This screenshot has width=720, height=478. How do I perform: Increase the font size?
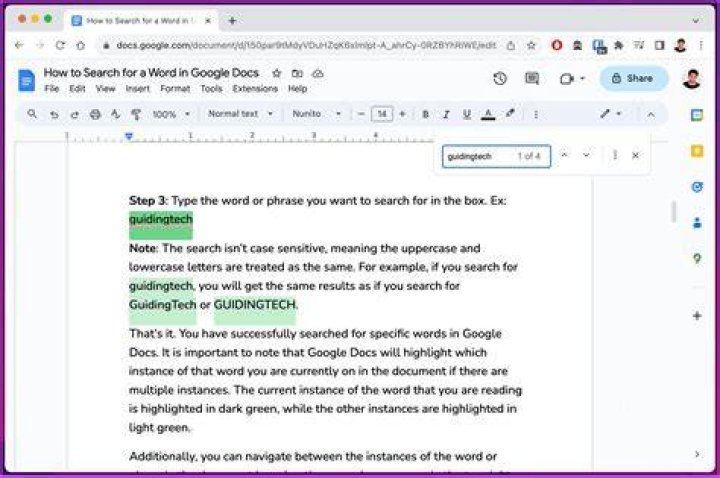(x=403, y=114)
